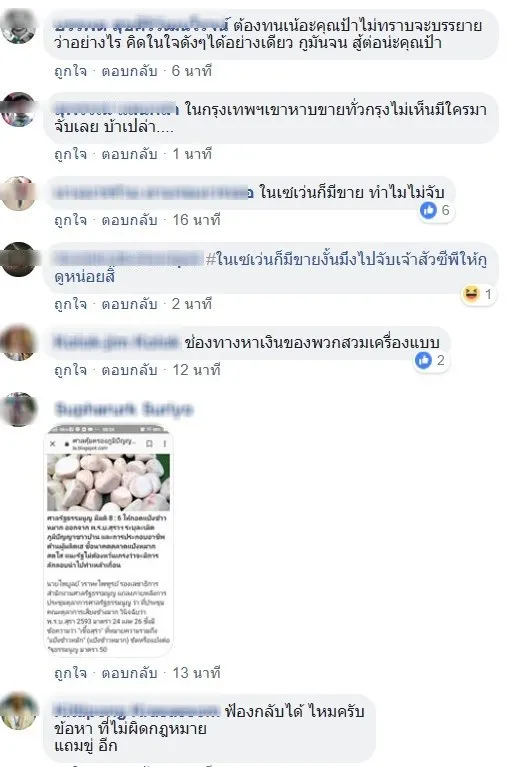Open avatar of the last commenter about suing back
The height and width of the screenshot is (767, 512).
pos(19,711)
